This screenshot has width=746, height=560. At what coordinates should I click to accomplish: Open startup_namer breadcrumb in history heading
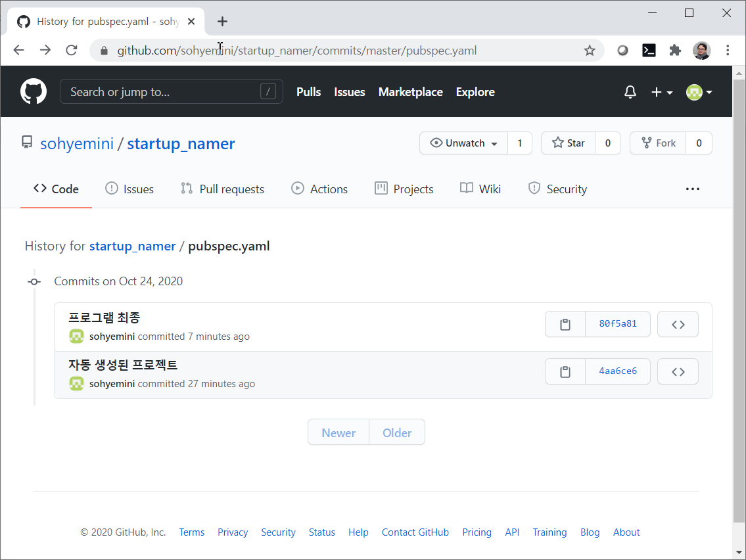(x=132, y=246)
